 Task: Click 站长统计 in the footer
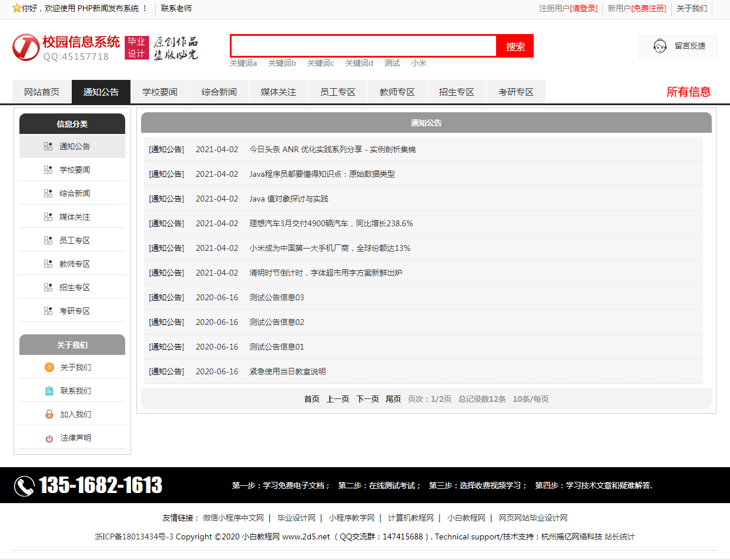click(x=620, y=536)
